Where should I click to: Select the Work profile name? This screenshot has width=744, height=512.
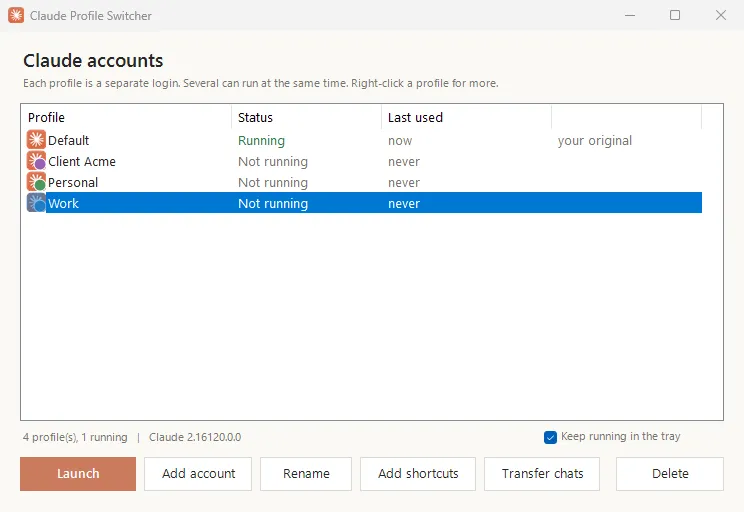pyautogui.click(x=63, y=204)
